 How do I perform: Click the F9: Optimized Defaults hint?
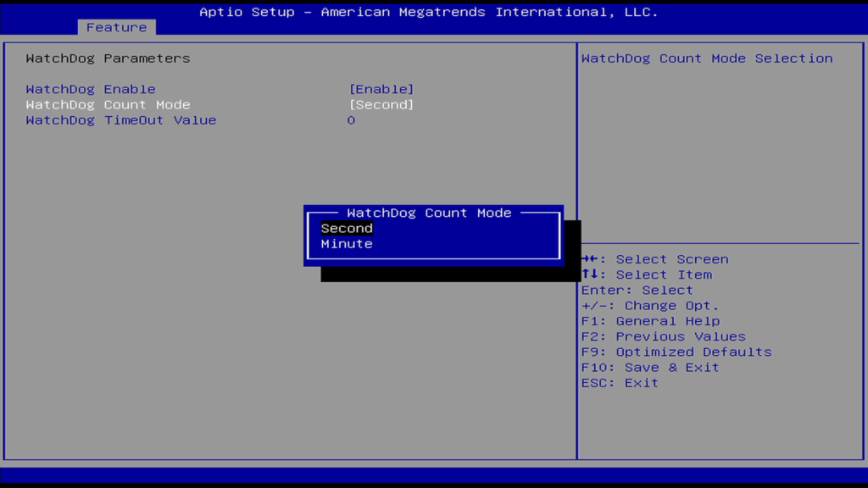(676, 352)
